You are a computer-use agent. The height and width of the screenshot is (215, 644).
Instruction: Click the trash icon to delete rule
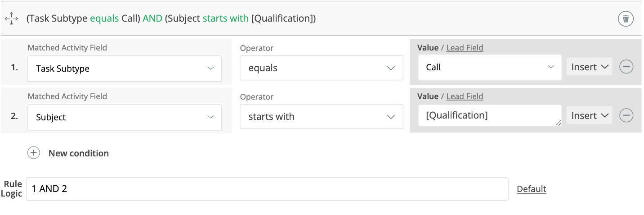(x=626, y=19)
